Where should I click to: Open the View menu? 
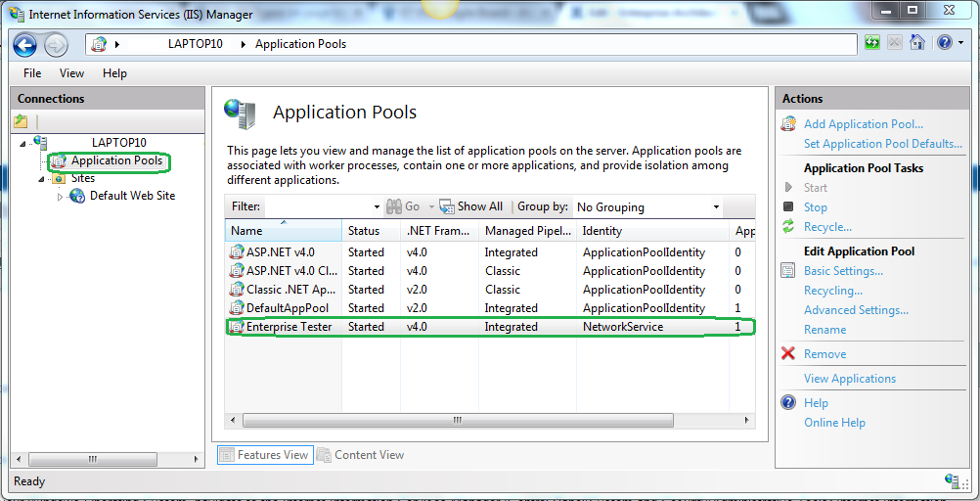[71, 73]
